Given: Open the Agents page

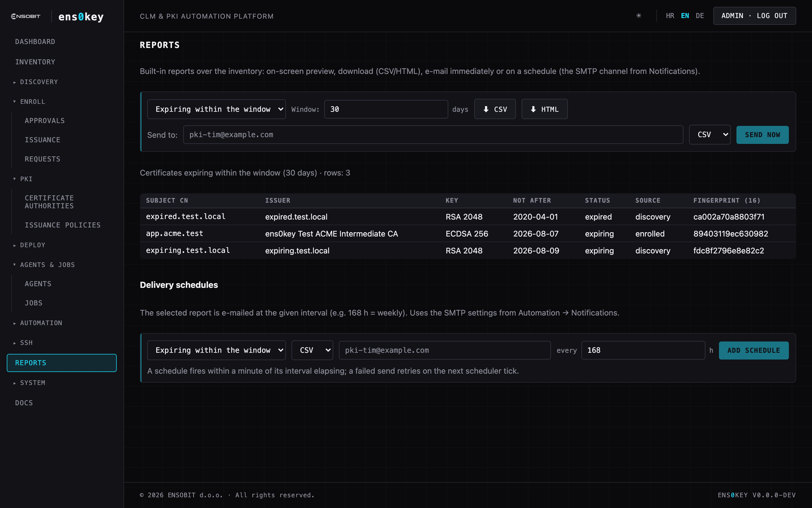Looking at the screenshot, I should 38,284.
